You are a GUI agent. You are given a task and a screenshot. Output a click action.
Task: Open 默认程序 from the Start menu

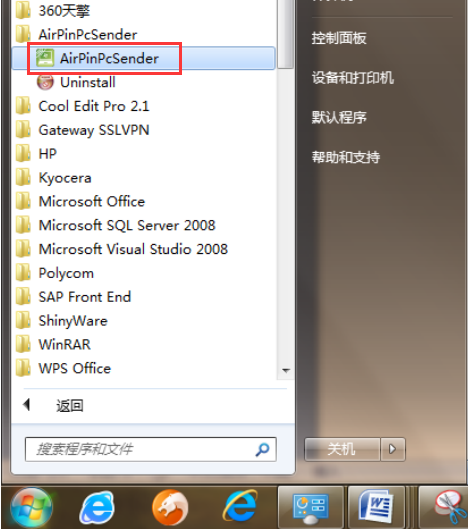(x=339, y=117)
